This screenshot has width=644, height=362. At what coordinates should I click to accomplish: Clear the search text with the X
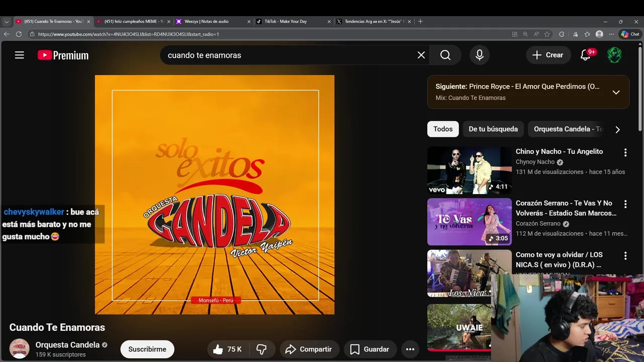tap(421, 55)
